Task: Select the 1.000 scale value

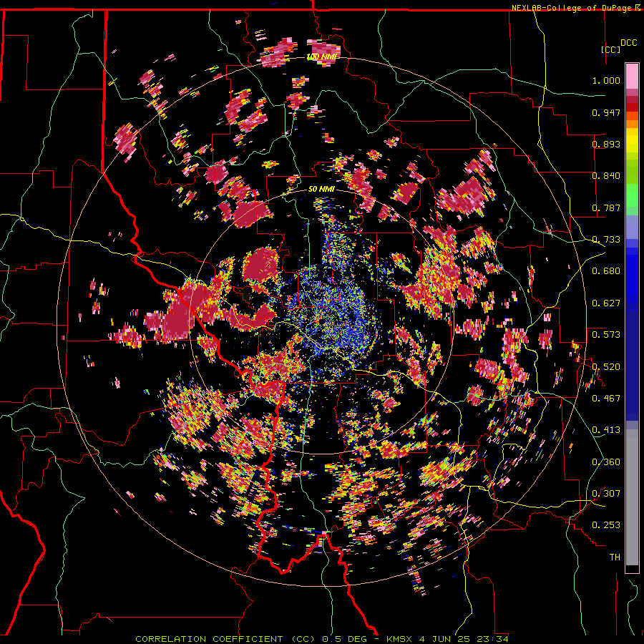Action: coord(606,80)
